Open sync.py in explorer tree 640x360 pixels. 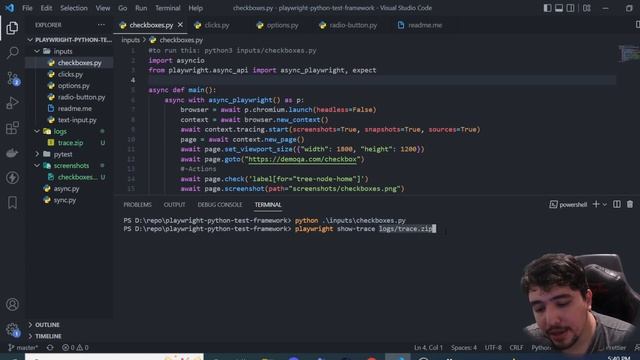[69, 200]
